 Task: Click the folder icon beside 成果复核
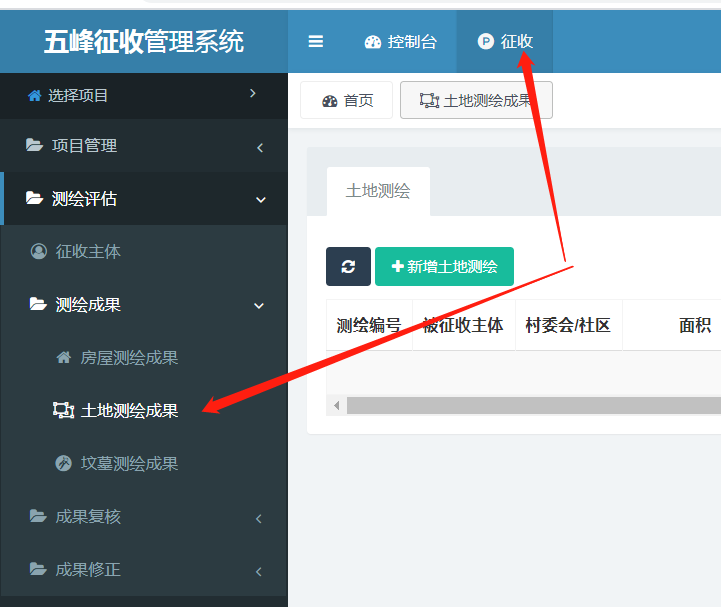tap(38, 516)
